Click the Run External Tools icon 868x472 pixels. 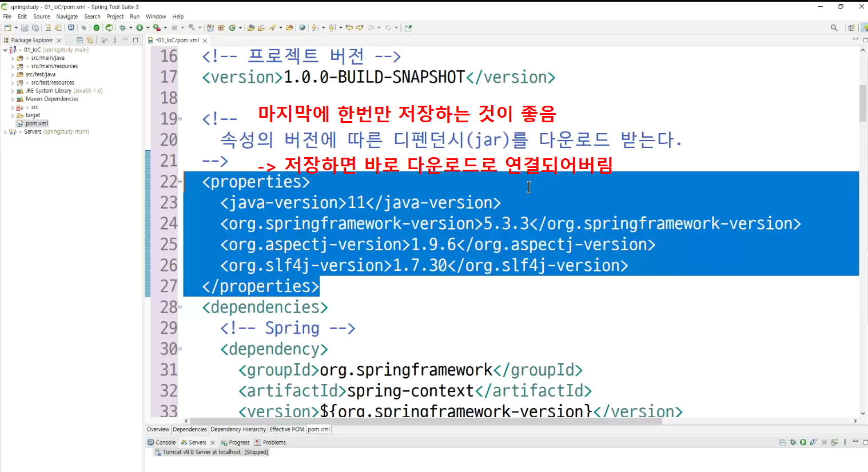156,27
